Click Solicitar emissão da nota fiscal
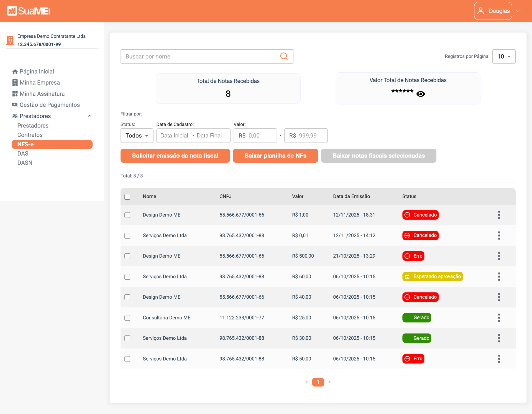This screenshot has height=414, width=532. coord(175,156)
